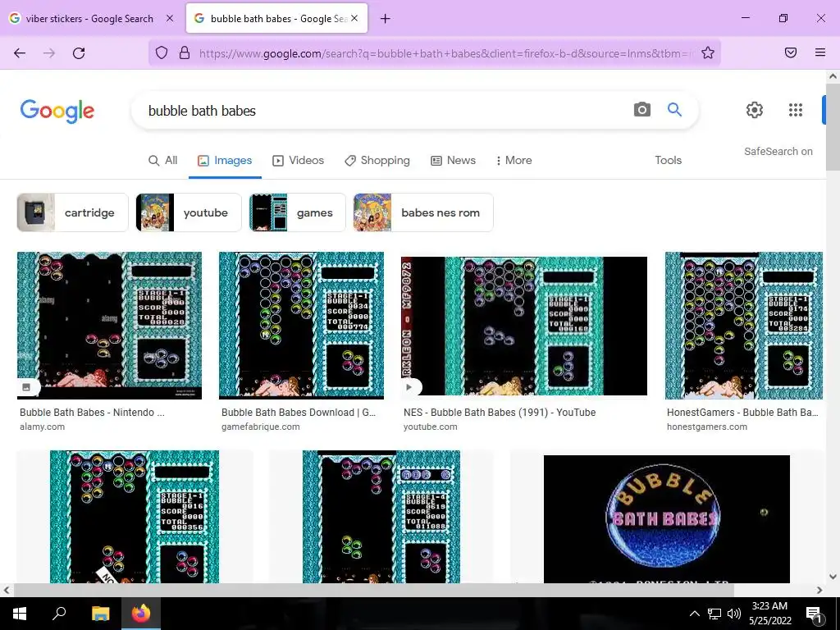Click the Firefox taskbar icon

click(141, 614)
